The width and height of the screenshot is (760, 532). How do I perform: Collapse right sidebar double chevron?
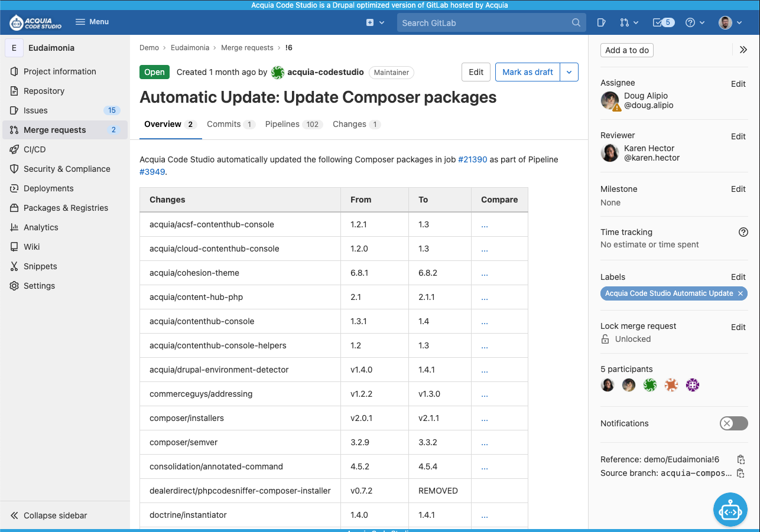pos(743,50)
